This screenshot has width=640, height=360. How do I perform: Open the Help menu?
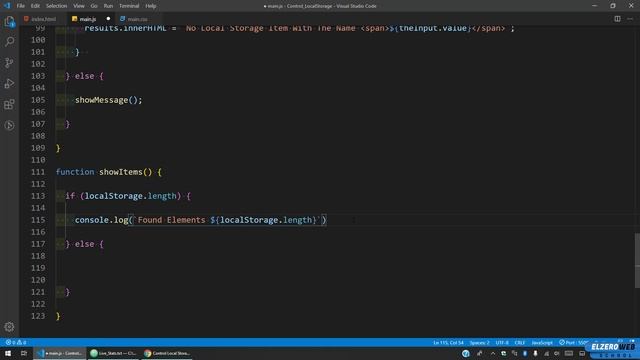(x=151, y=6)
